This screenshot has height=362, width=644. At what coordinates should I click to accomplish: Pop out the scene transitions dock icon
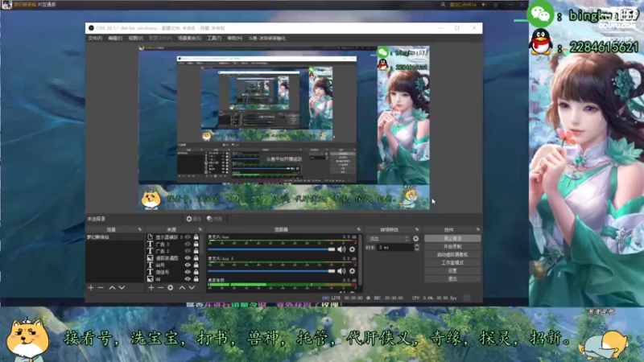pyautogui.click(x=417, y=229)
